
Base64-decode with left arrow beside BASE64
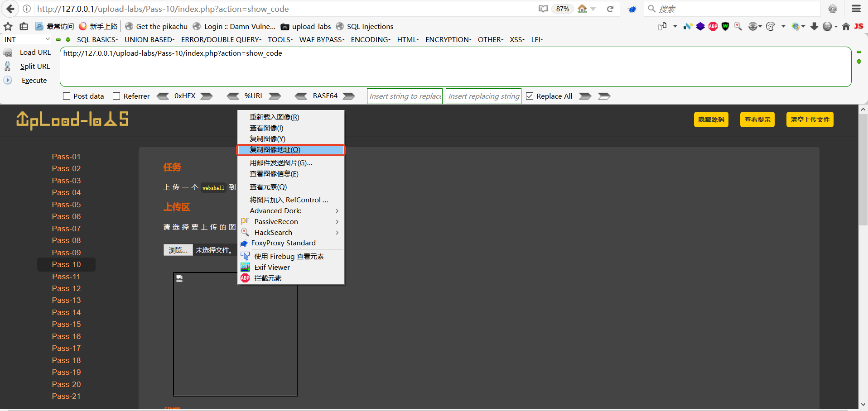(x=301, y=96)
